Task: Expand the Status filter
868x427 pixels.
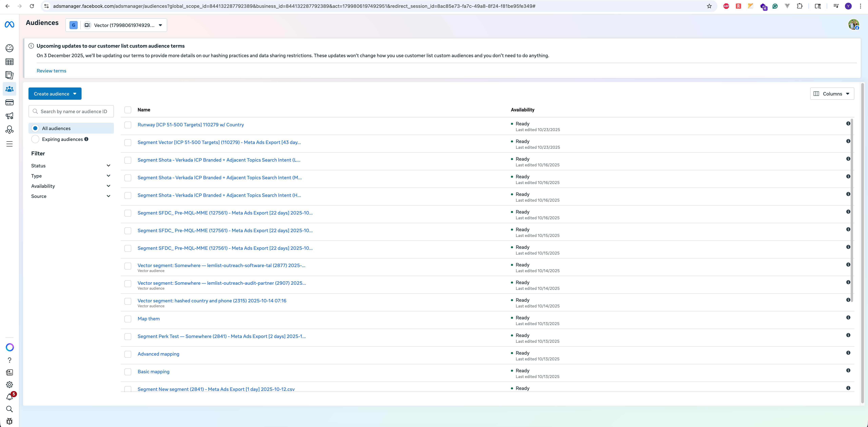Action: coord(71,166)
